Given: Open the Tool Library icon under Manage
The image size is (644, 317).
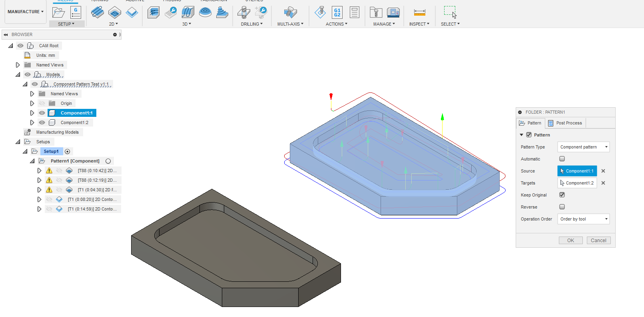Looking at the screenshot, I should pyautogui.click(x=376, y=12).
